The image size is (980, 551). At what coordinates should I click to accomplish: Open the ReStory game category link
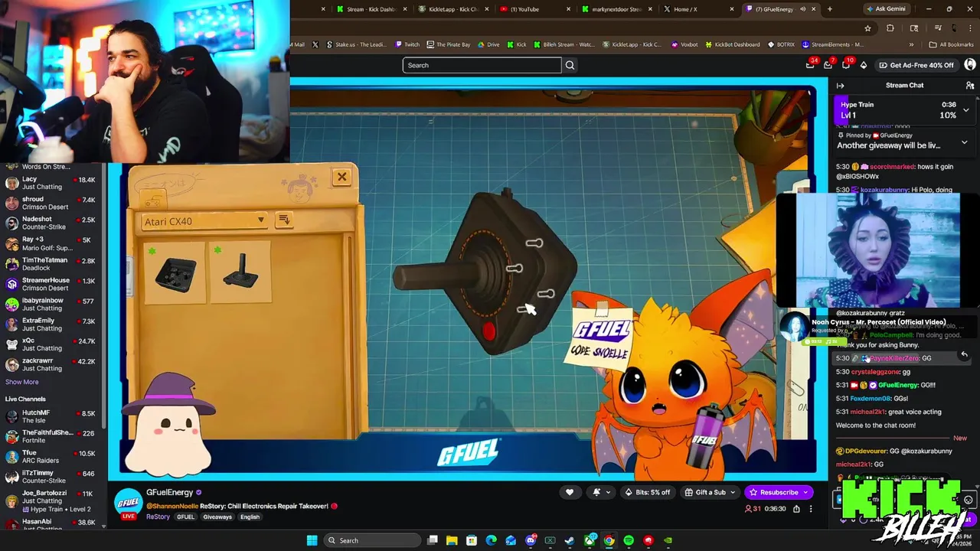click(158, 517)
